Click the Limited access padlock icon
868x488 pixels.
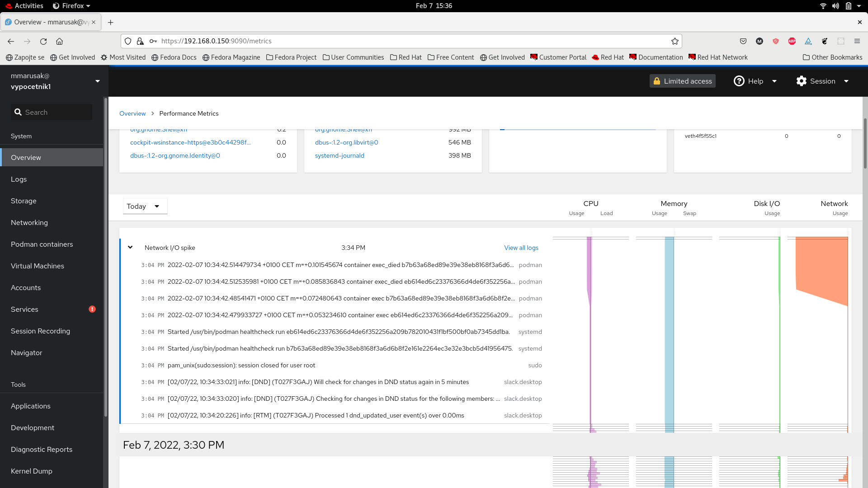[658, 81]
